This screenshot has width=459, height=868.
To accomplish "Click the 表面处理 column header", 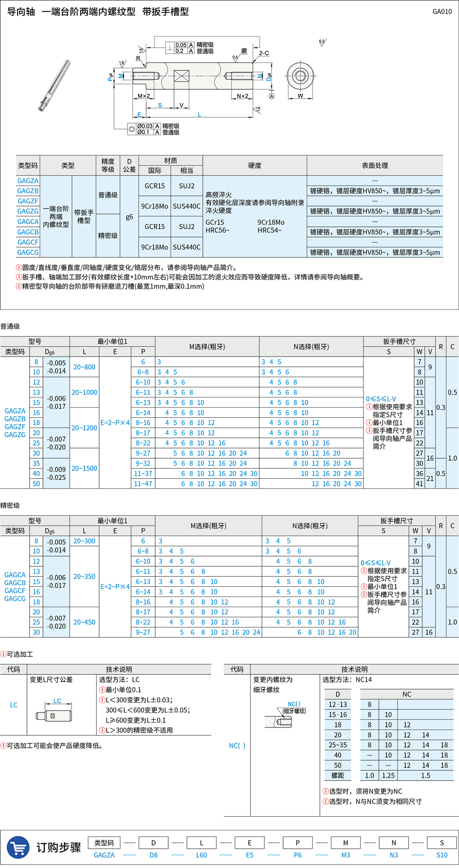I will (375, 166).
